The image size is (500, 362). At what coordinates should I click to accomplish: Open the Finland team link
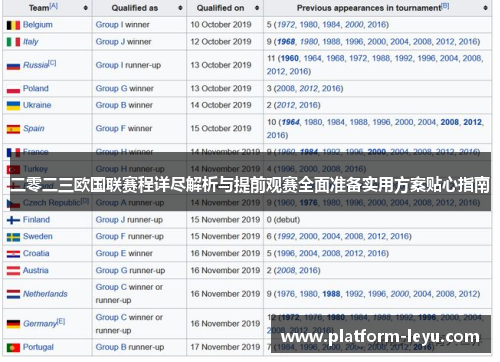click(36, 220)
